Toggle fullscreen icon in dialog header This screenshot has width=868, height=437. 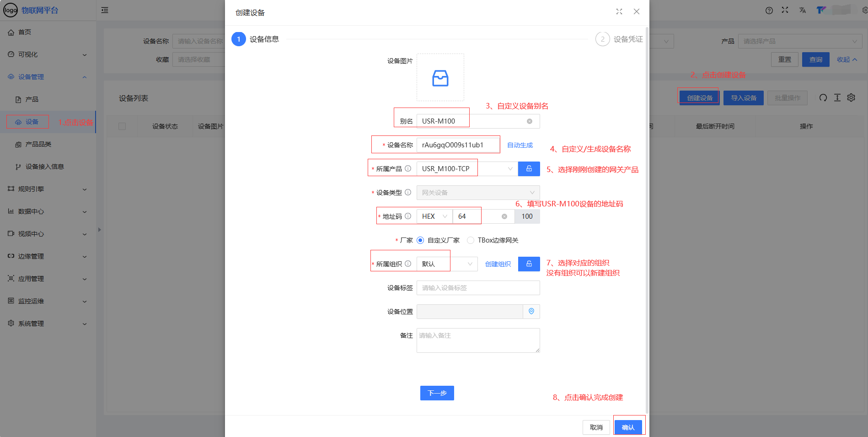click(x=619, y=12)
